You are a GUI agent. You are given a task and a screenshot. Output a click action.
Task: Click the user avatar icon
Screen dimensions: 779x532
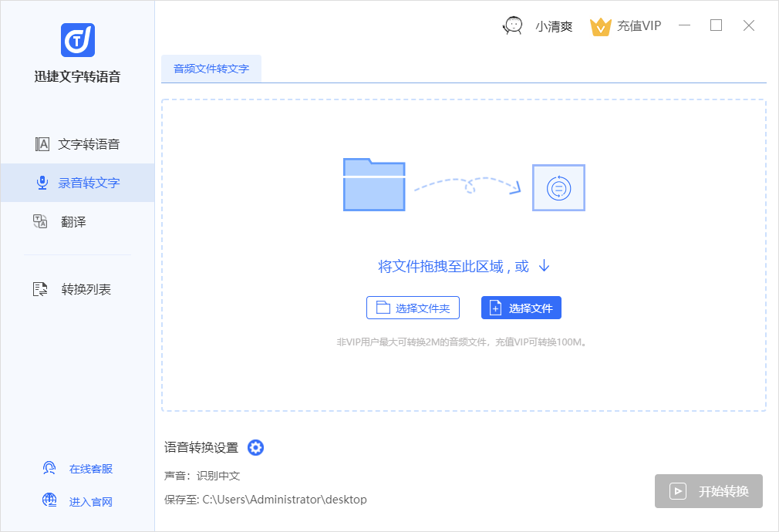tap(513, 26)
